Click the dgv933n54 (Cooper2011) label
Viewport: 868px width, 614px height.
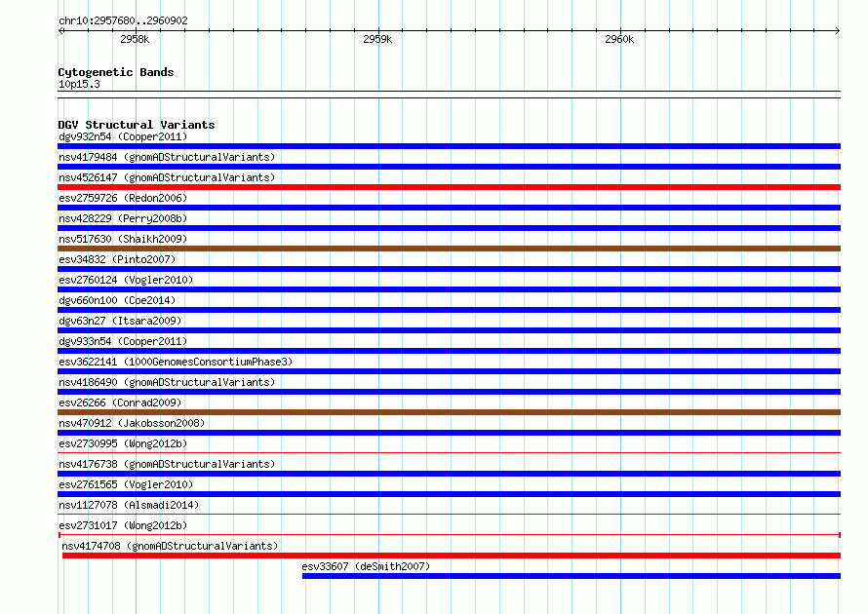(x=123, y=341)
